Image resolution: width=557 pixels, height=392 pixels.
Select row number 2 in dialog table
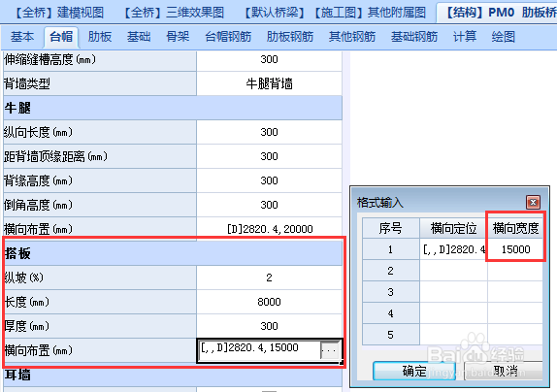(391, 271)
